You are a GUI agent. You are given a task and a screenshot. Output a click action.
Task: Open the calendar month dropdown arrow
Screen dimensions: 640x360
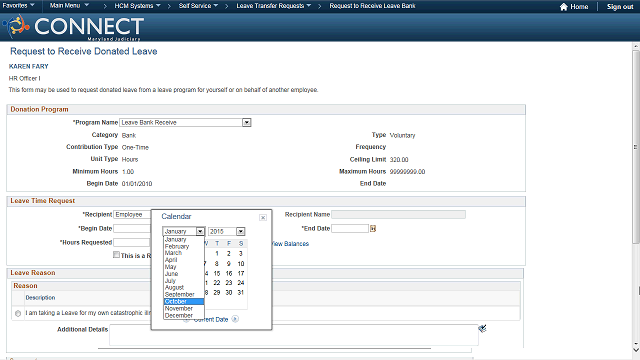(x=200, y=231)
